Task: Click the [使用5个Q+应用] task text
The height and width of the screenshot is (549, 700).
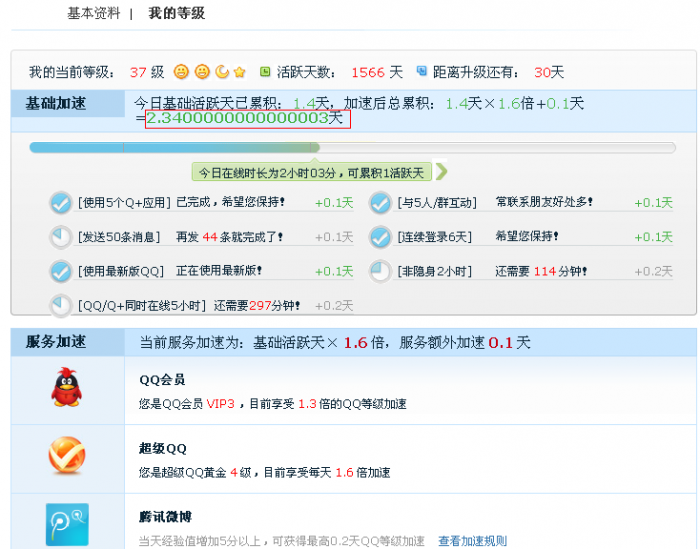Action: point(125,203)
